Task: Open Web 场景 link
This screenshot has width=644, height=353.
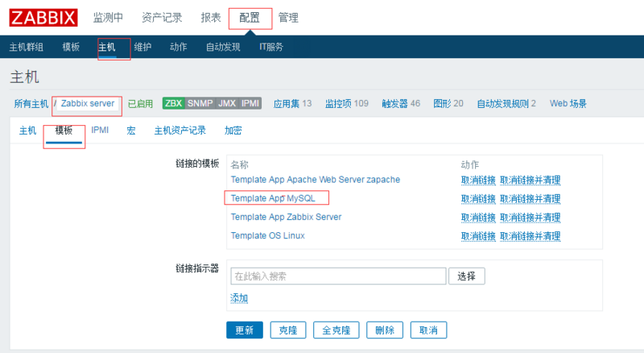Action: click(568, 104)
